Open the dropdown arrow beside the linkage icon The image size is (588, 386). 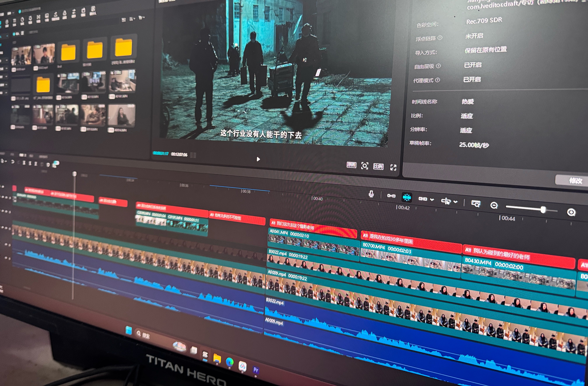[x=432, y=200]
